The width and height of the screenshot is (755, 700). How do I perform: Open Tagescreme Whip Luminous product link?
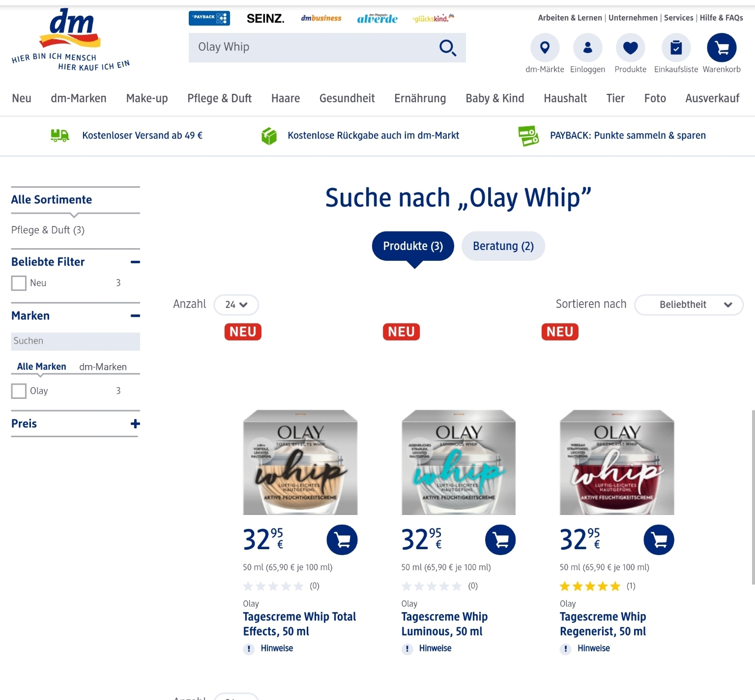point(444,624)
